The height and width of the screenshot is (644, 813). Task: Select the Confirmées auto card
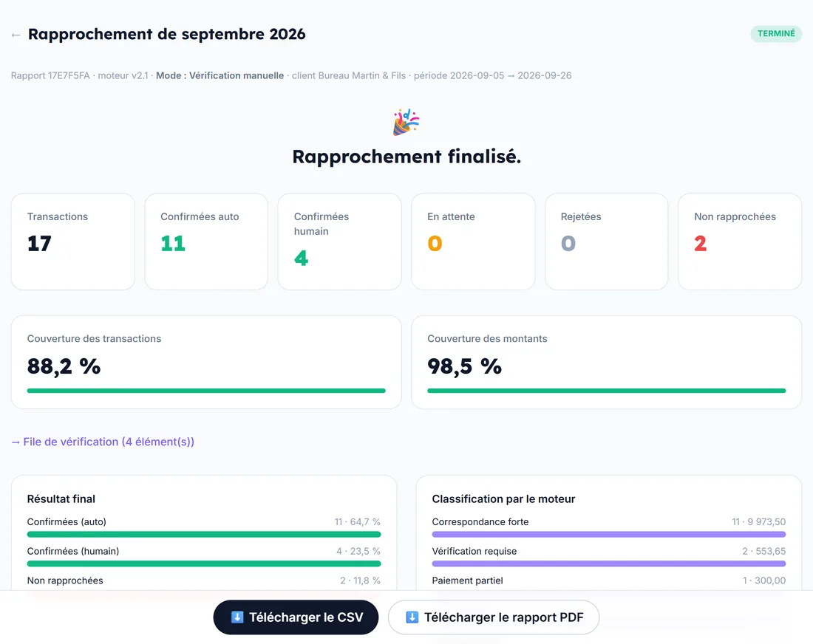pyautogui.click(x=206, y=241)
